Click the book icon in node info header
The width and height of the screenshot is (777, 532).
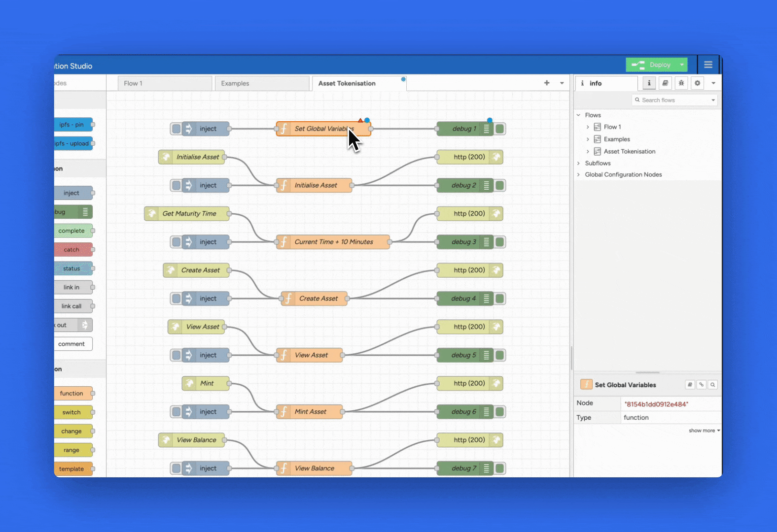point(690,385)
